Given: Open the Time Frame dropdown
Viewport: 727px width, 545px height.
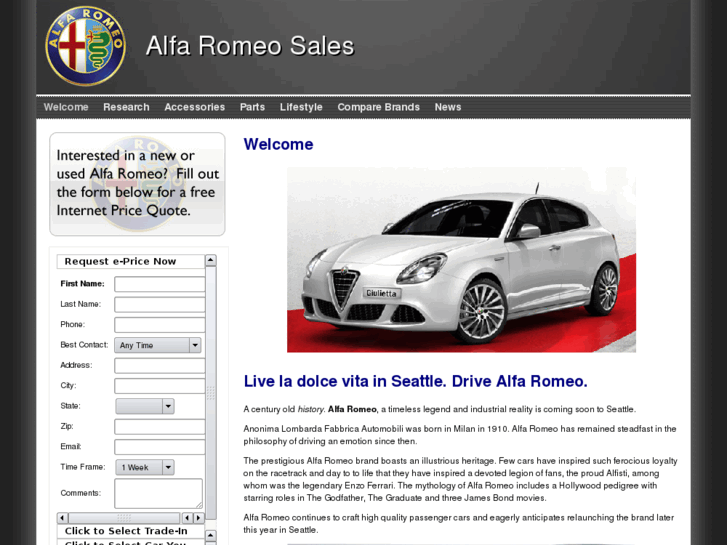Looking at the screenshot, I should (145, 467).
